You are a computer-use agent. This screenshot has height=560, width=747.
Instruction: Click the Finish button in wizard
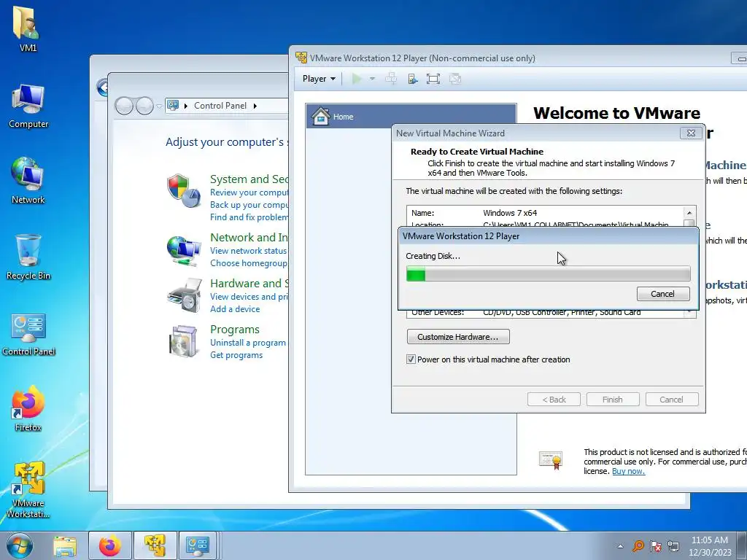613,400
